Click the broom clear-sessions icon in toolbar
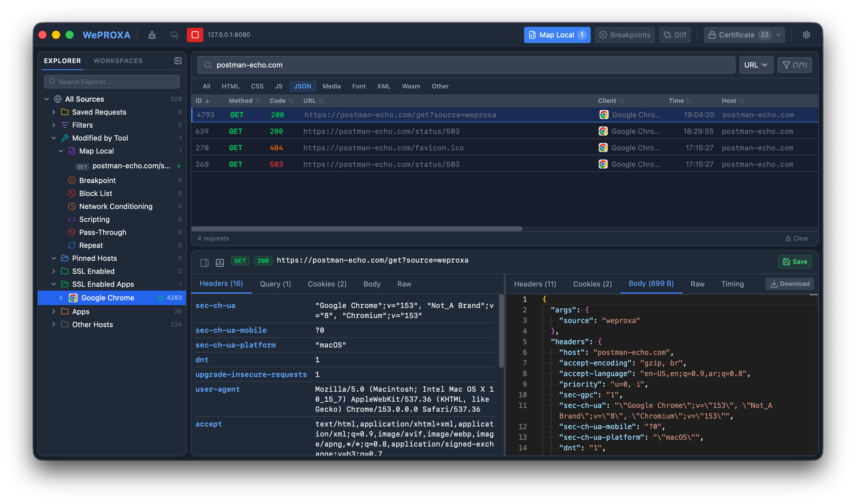Image resolution: width=856 pixels, height=504 pixels. click(152, 35)
